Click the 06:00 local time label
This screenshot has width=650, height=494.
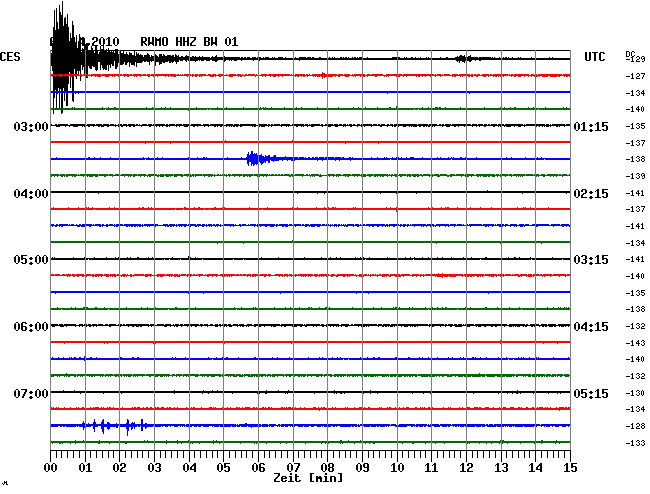point(31,327)
